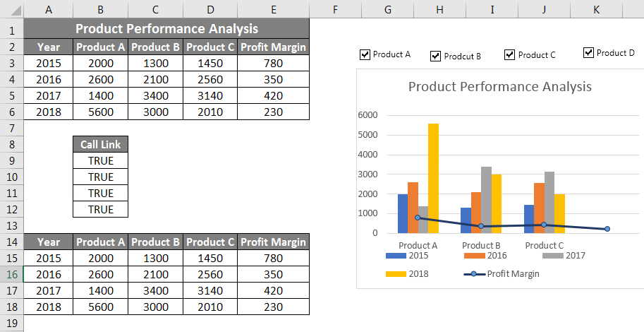Select the Call Link header cell
644x332 pixels.
click(101, 144)
